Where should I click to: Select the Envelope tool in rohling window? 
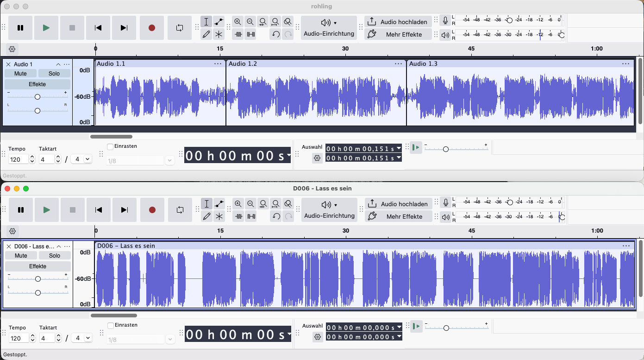[x=219, y=22]
